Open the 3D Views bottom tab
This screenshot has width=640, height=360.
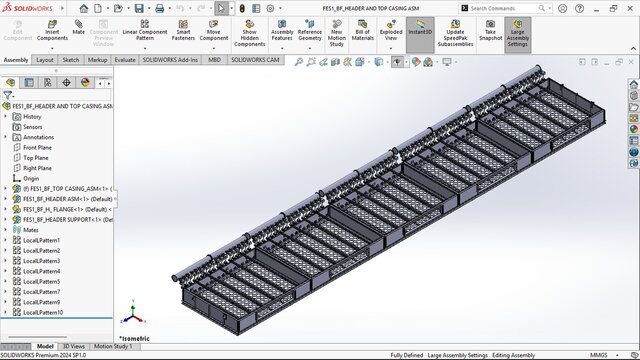point(74,347)
